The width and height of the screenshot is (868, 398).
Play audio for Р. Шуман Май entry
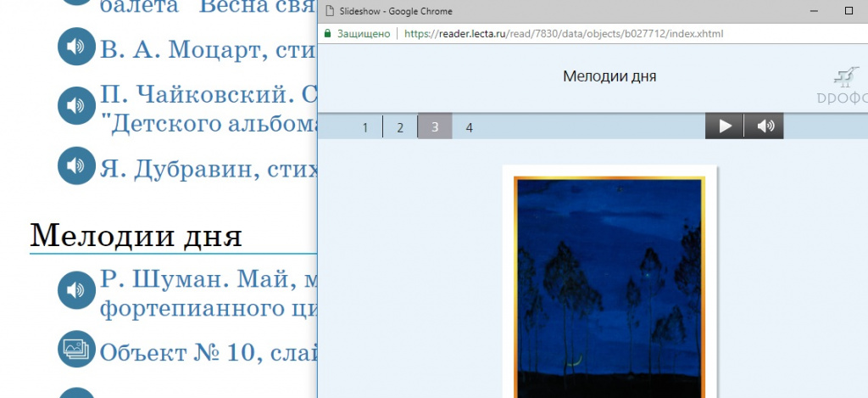[76, 290]
